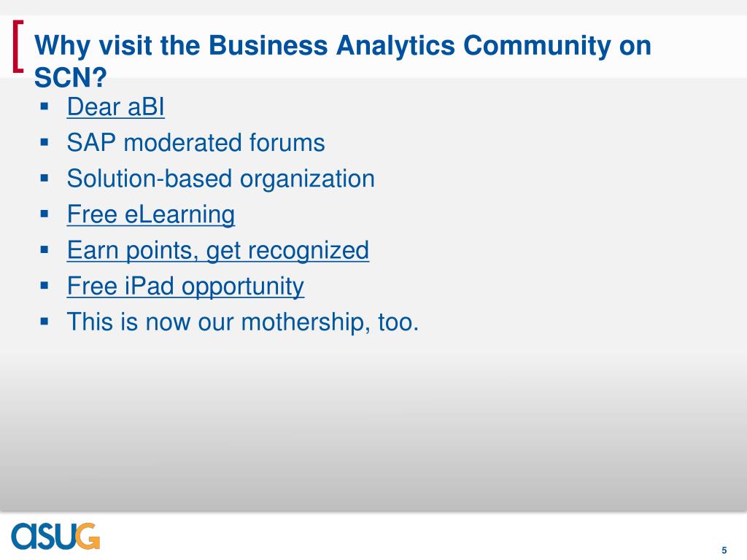747x560 pixels.
Task: Follow the Earn points, get recognized link
Action: [x=217, y=251]
